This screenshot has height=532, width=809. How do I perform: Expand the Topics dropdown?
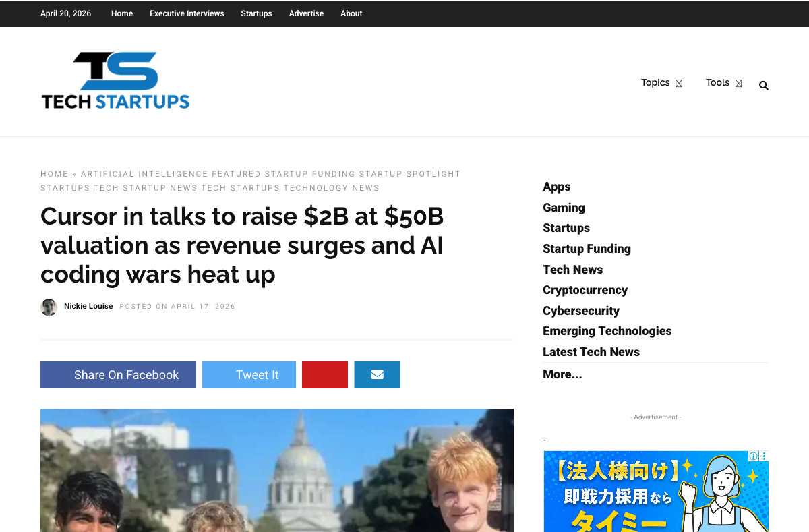pos(661,83)
